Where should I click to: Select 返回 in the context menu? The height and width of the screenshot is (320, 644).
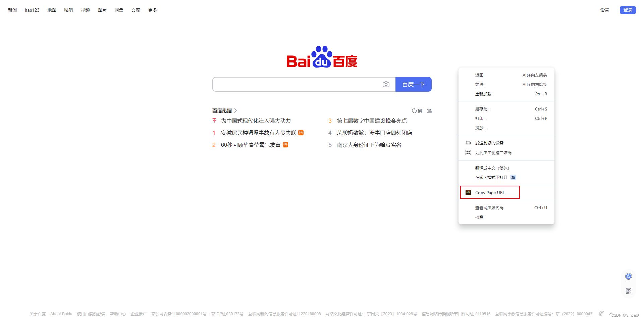[506, 75]
